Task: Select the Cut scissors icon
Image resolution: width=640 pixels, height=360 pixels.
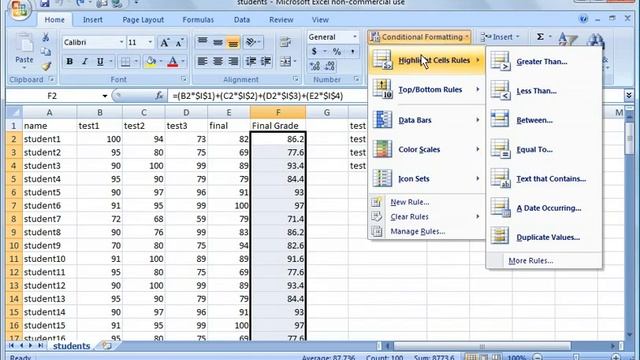Action: pyautogui.click(x=46, y=38)
